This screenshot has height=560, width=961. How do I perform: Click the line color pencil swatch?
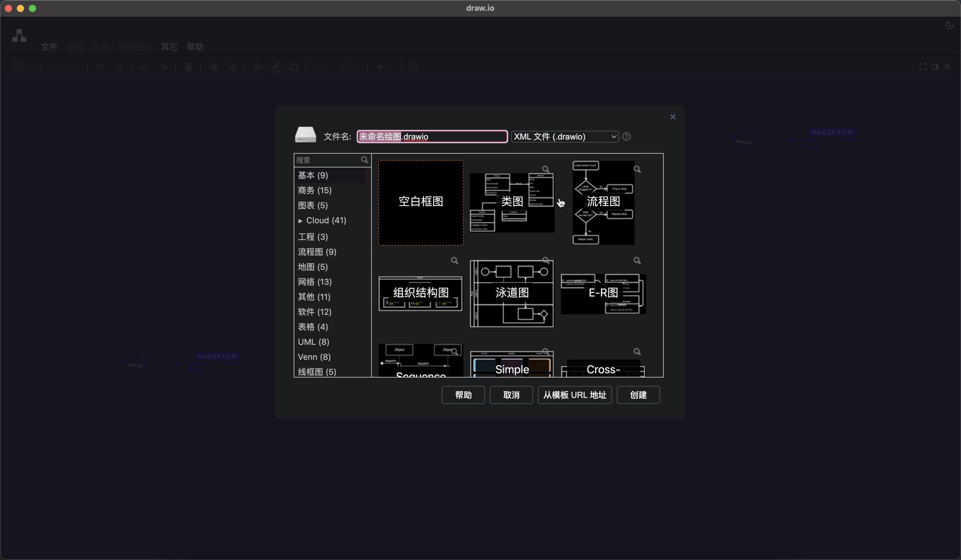(276, 67)
